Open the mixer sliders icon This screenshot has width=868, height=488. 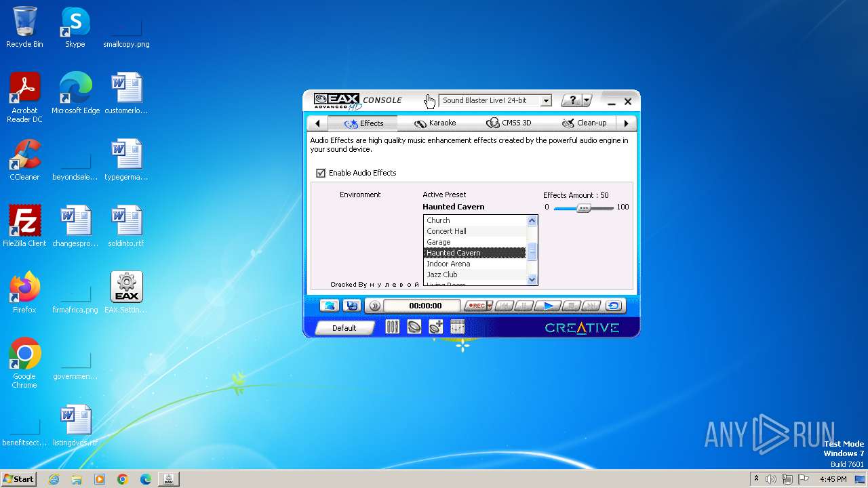[x=393, y=327]
